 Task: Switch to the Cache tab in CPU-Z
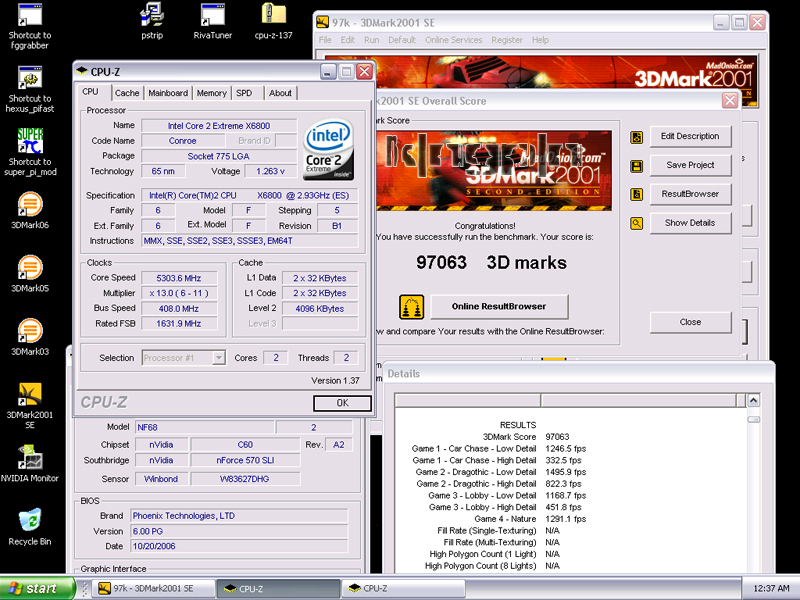click(x=127, y=93)
